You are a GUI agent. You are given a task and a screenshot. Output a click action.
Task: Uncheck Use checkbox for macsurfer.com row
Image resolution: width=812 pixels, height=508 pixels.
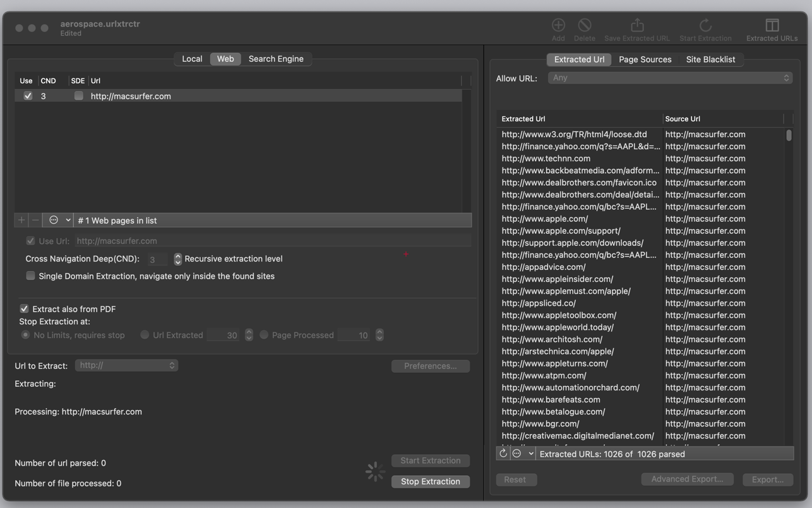tap(28, 96)
